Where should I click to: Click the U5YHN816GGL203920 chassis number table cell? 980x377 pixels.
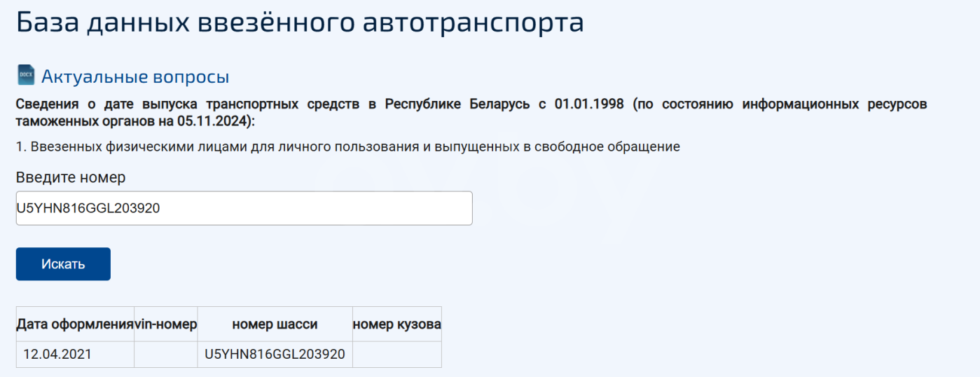pos(275,355)
